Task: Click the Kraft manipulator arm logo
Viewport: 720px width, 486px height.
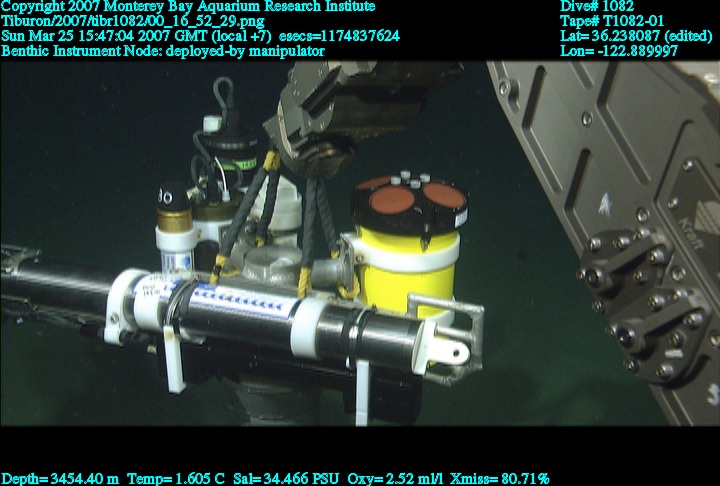Action: (690, 232)
